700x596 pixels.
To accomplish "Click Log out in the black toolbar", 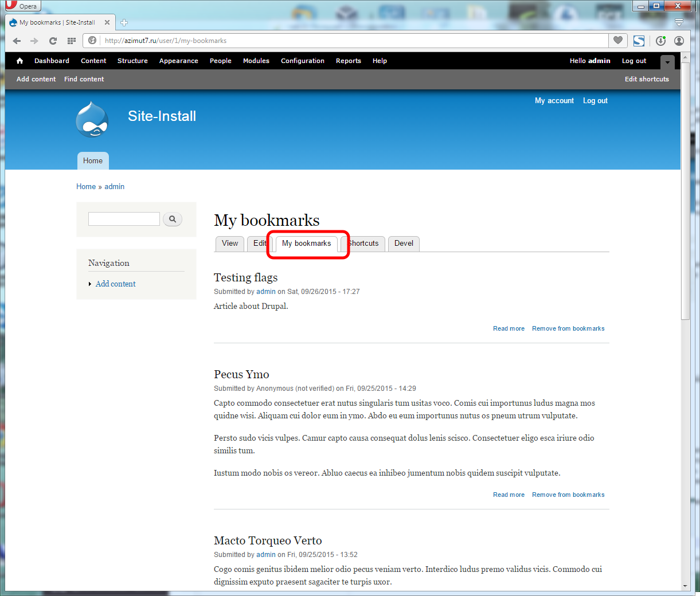I will click(634, 61).
